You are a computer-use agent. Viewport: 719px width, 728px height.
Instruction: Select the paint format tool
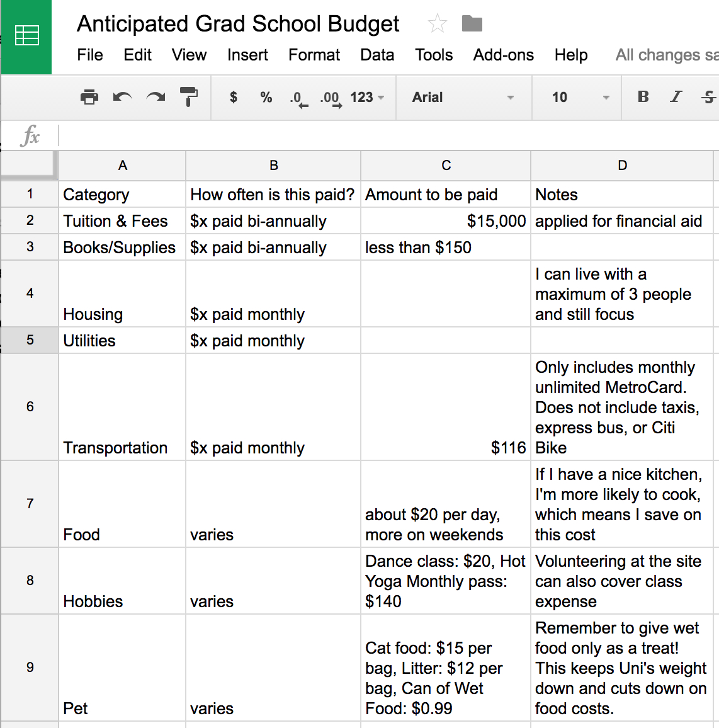(x=188, y=97)
